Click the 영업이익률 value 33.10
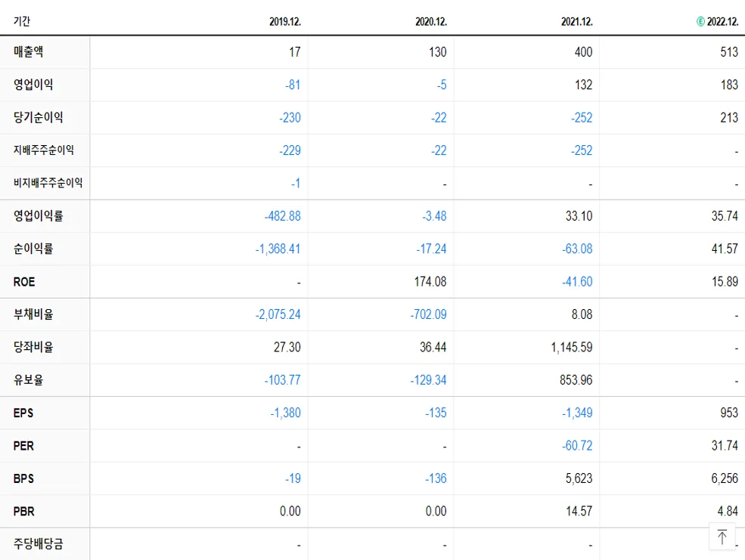The width and height of the screenshot is (745, 560). (x=579, y=216)
